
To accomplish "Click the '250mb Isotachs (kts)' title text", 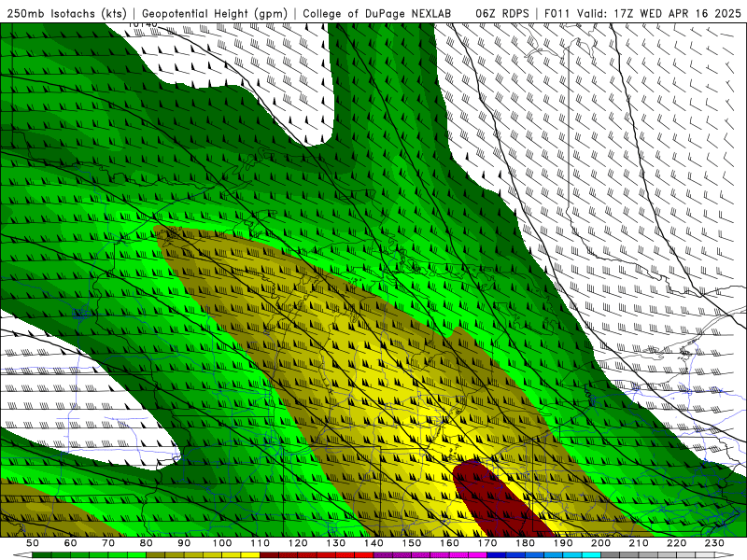I will (x=66, y=13).
